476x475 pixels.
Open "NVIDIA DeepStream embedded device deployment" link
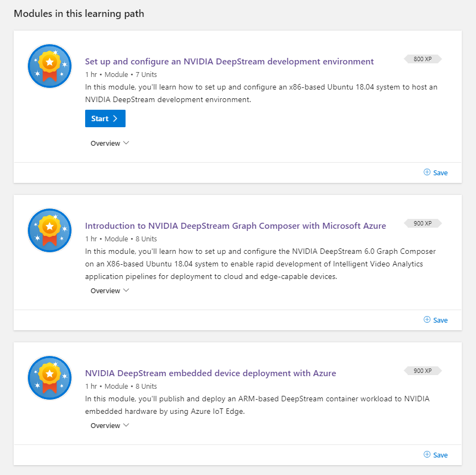pyautogui.click(x=210, y=373)
